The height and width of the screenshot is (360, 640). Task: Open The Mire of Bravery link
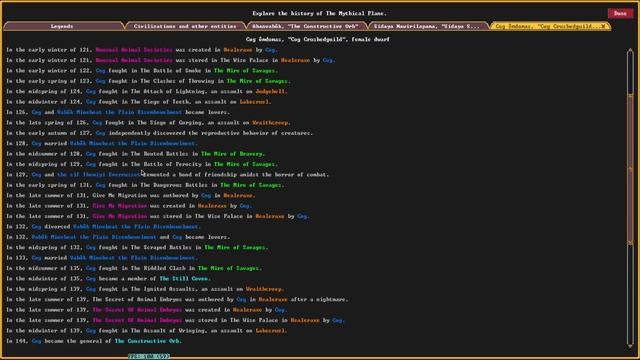tap(233, 154)
